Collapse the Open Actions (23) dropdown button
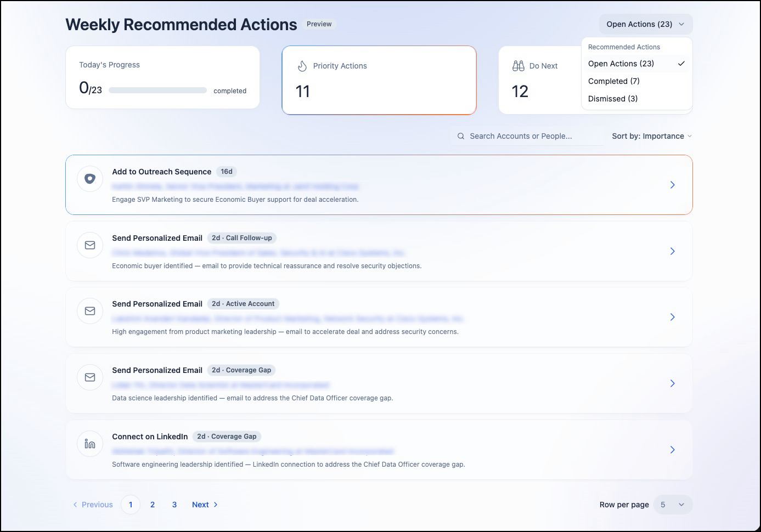Screen dimensions: 761x532 point(646,24)
